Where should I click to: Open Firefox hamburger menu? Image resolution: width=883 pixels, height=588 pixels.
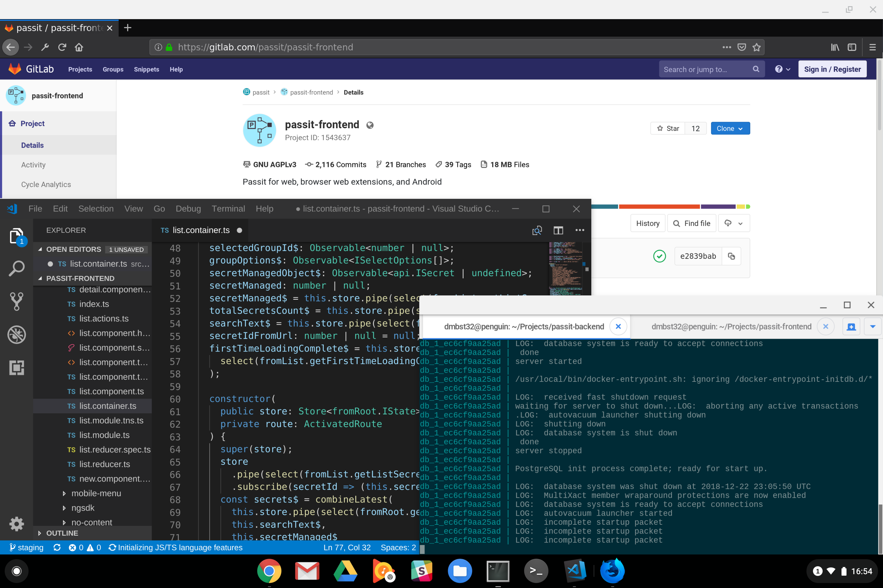click(x=872, y=47)
